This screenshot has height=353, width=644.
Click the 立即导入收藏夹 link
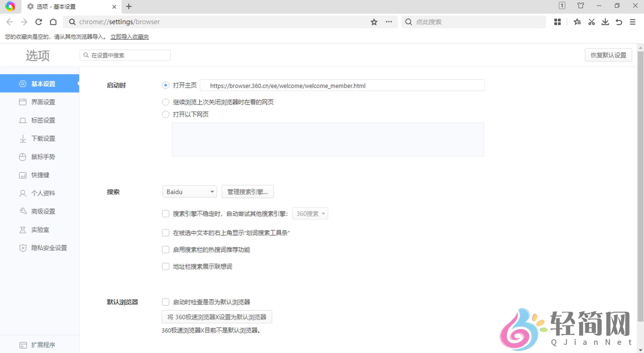point(129,37)
